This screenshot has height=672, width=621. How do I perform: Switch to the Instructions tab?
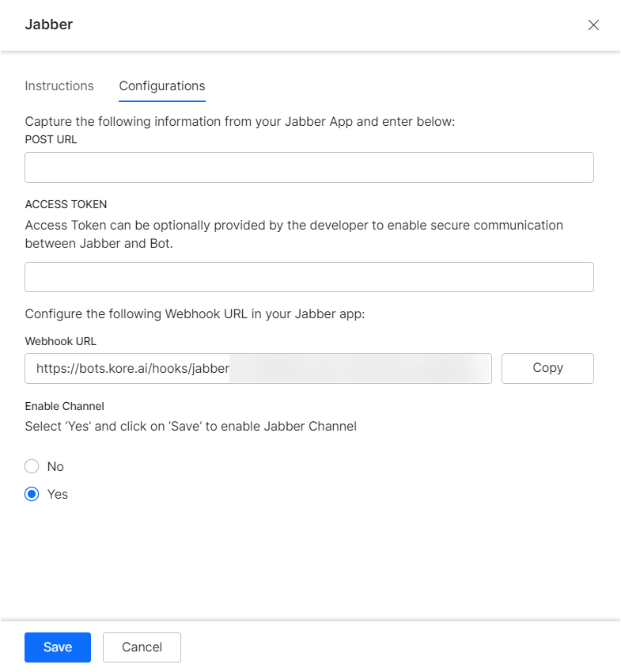coord(59,86)
